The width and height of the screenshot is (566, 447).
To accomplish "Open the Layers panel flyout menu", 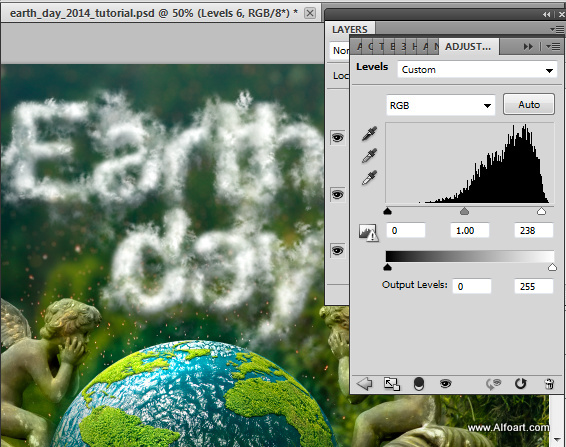I will 557,29.
